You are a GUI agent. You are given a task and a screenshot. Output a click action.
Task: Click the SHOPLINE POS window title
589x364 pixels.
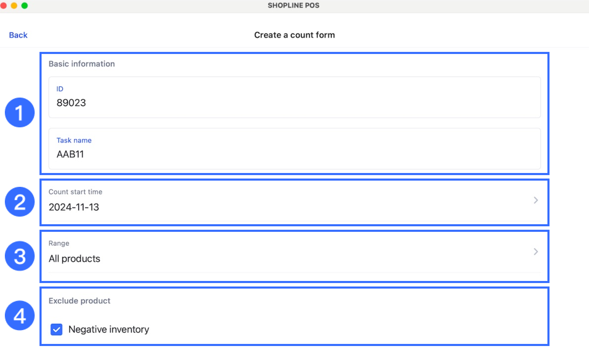click(x=293, y=6)
